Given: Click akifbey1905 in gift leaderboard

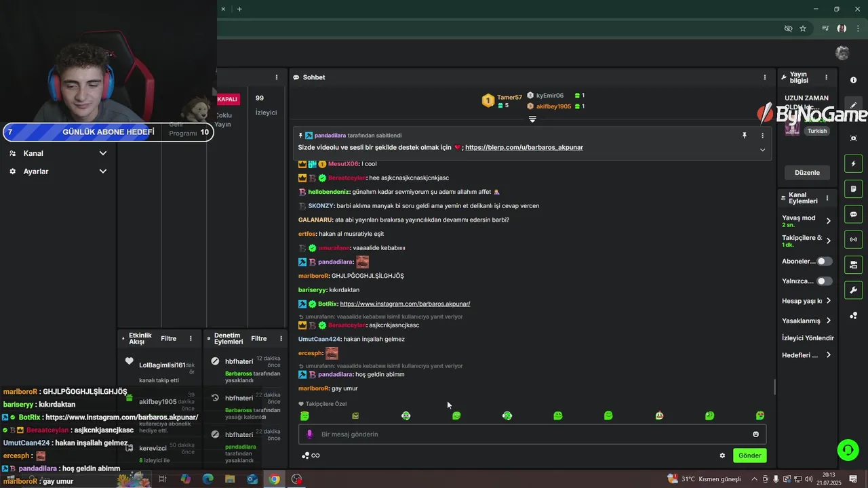Looking at the screenshot, I should click(x=553, y=106).
